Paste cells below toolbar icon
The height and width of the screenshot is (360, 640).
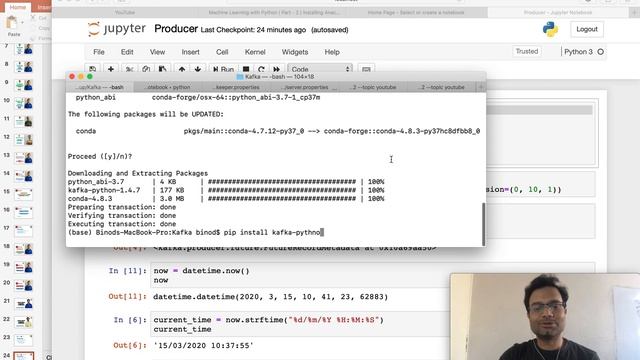[x=162, y=69]
